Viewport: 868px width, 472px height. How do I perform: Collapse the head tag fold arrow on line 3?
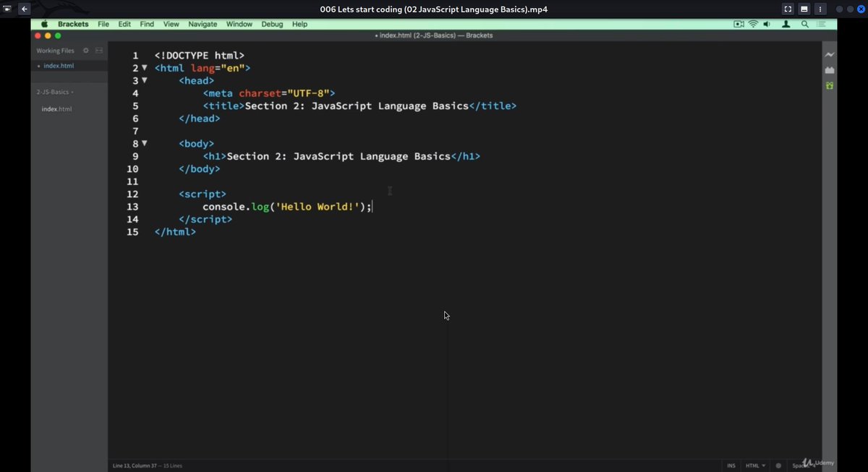tap(145, 80)
